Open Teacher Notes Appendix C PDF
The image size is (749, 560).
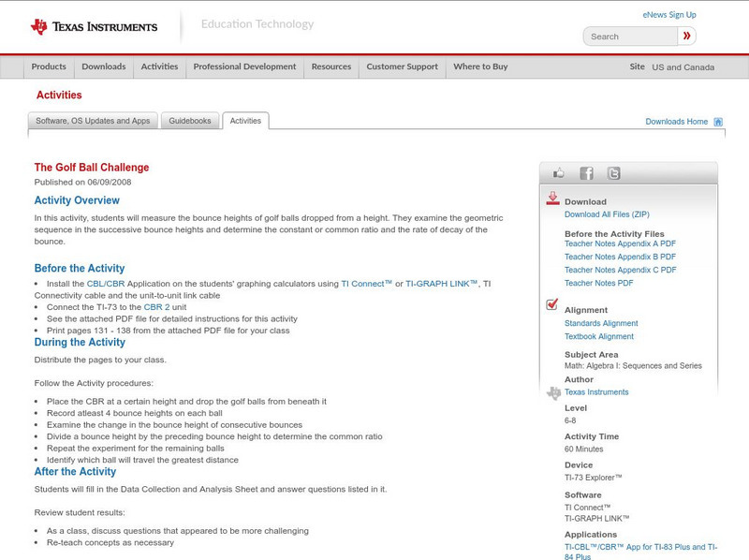[621, 270]
